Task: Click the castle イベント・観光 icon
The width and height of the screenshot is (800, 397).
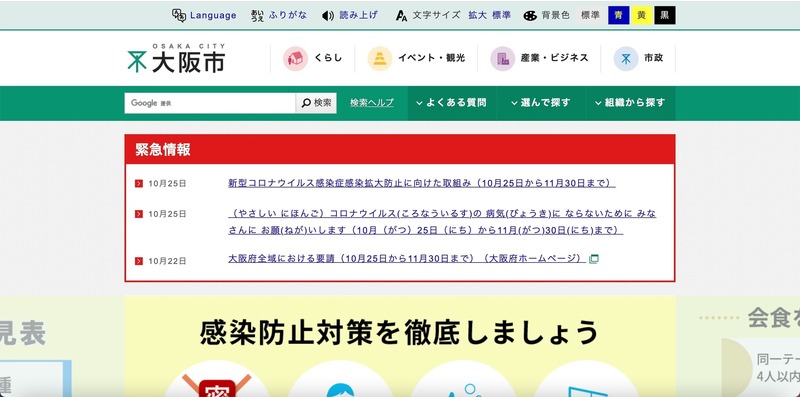Action: pyautogui.click(x=380, y=58)
